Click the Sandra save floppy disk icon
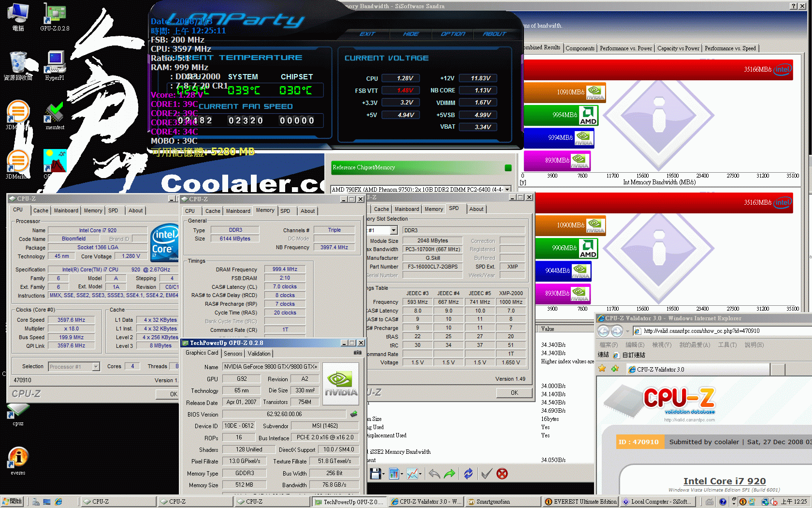 (x=375, y=474)
